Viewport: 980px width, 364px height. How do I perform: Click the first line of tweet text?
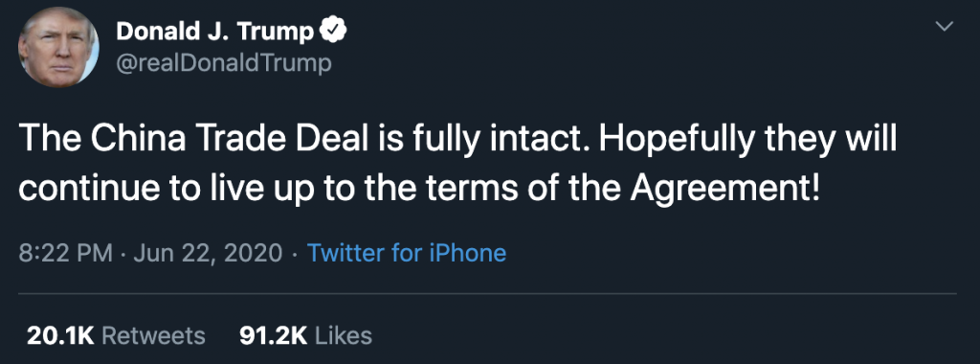point(457,139)
